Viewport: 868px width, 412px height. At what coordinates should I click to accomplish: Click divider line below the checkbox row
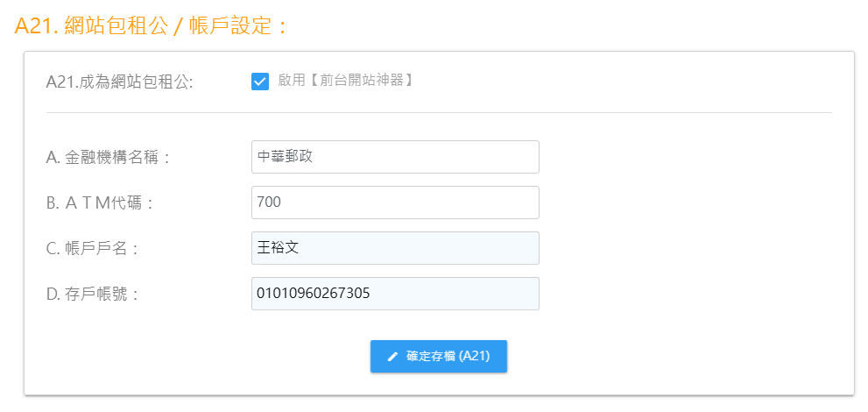(439, 112)
